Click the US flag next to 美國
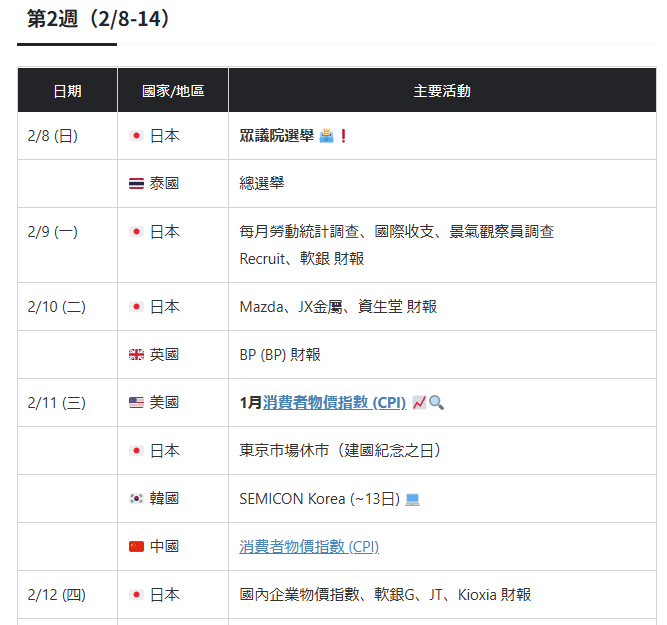667x625 pixels. coord(137,403)
